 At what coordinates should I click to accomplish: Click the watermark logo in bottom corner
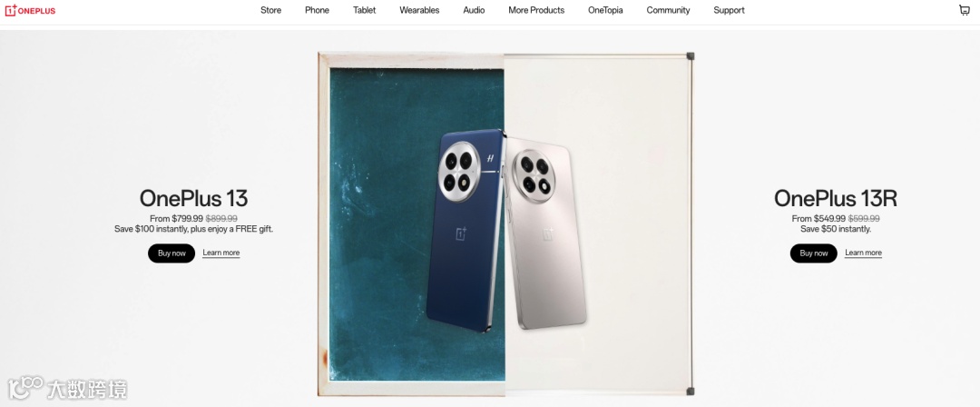point(67,388)
